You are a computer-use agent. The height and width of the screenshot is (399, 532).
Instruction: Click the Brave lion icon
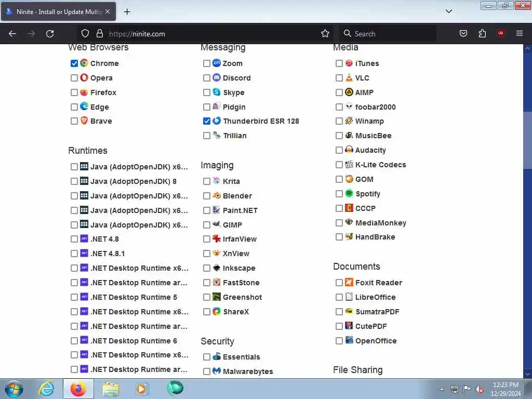click(x=84, y=121)
